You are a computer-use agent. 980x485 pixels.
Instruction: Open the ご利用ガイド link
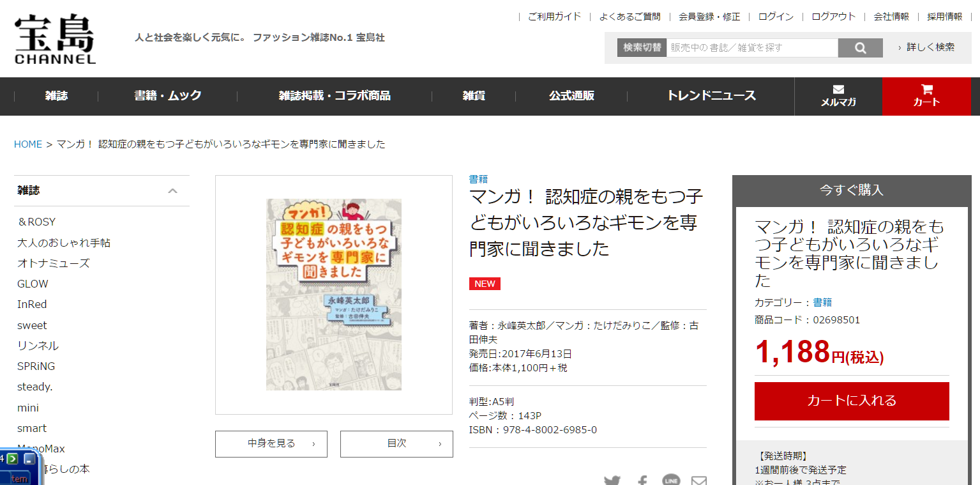[554, 17]
